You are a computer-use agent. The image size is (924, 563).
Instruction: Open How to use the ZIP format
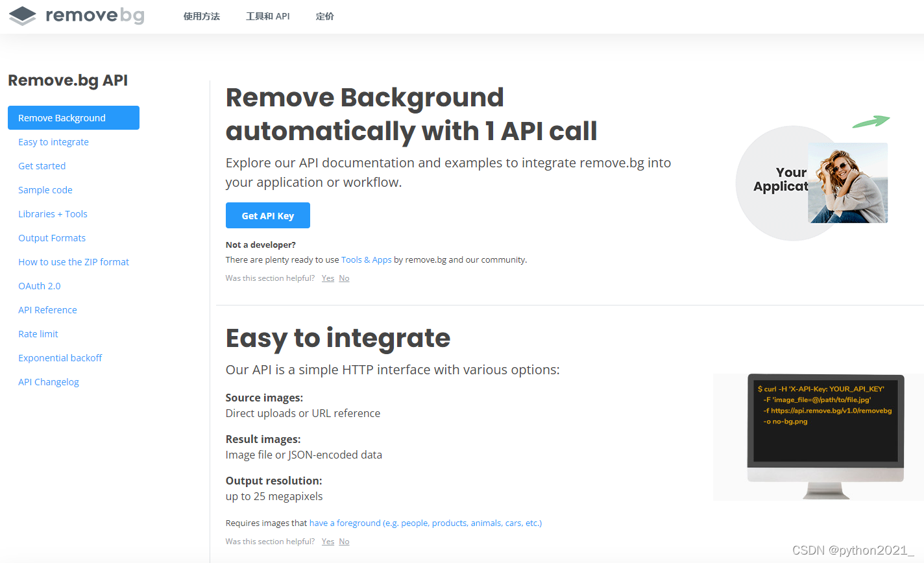(73, 262)
